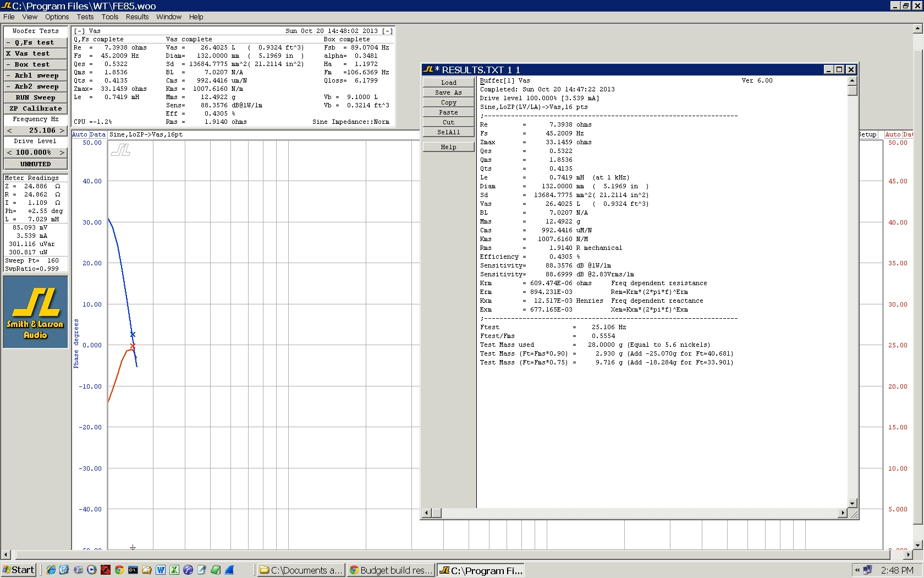Open Internet Explorer from the quick launch
The width and height of the screenshot is (924, 578).
point(51,570)
